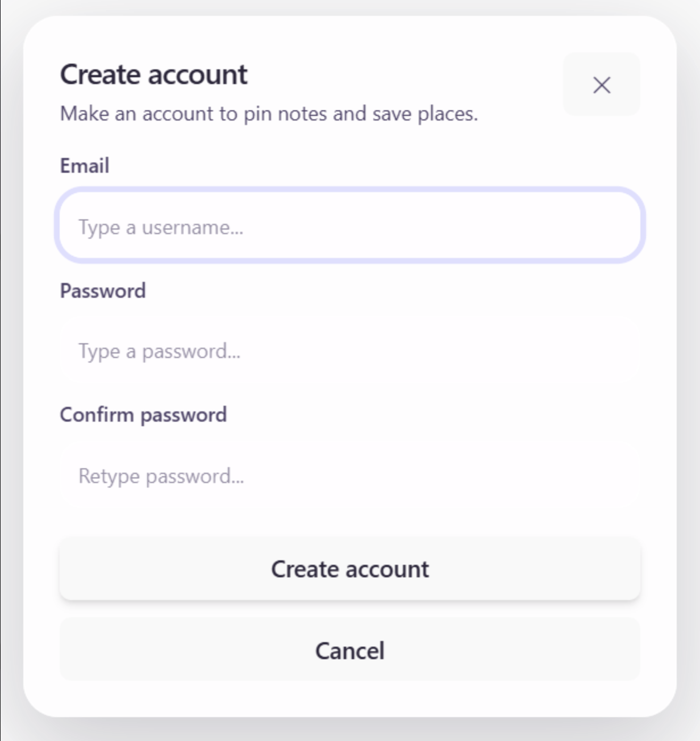Dismiss the dialog via the dimmed backdrop

[689, 369]
